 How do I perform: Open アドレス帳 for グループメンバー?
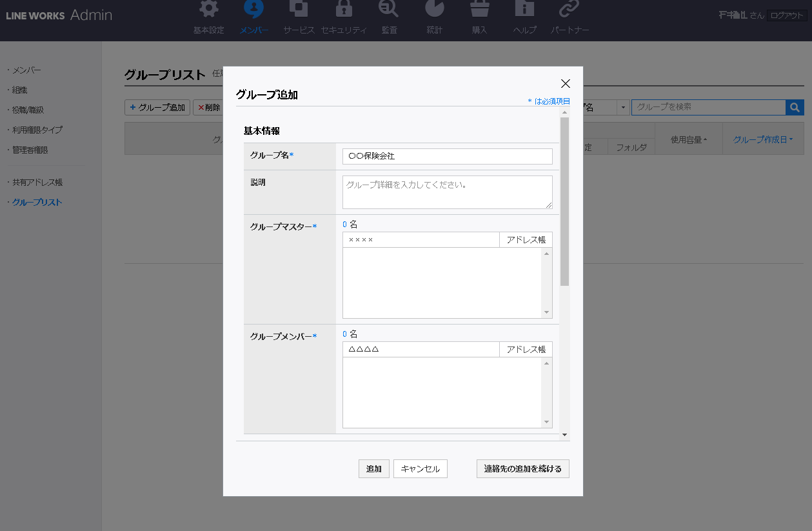click(526, 350)
